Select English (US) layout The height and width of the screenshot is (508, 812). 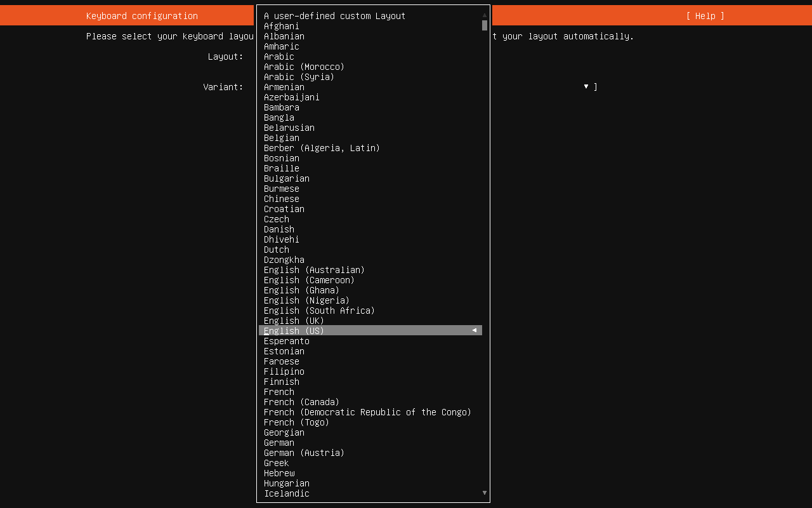(x=294, y=331)
